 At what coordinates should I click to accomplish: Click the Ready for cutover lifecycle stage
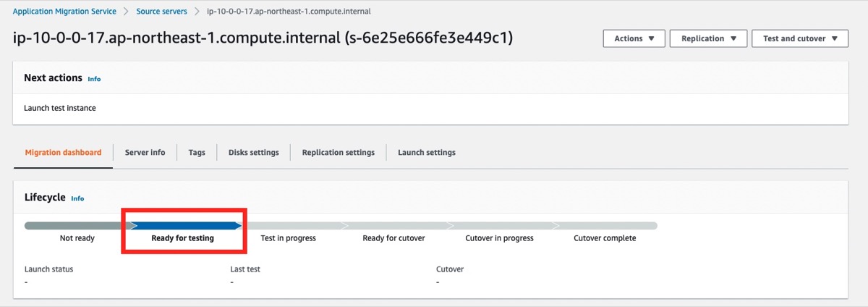click(393, 238)
